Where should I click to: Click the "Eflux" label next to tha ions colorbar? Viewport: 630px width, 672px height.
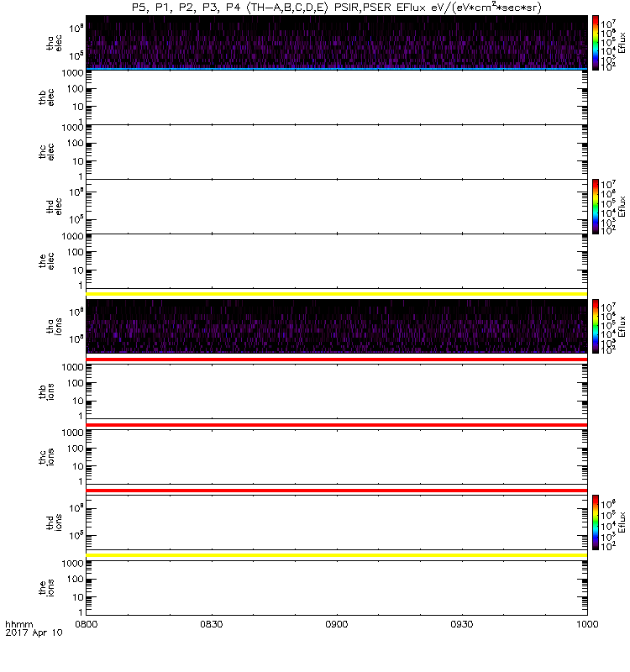tap(622, 327)
